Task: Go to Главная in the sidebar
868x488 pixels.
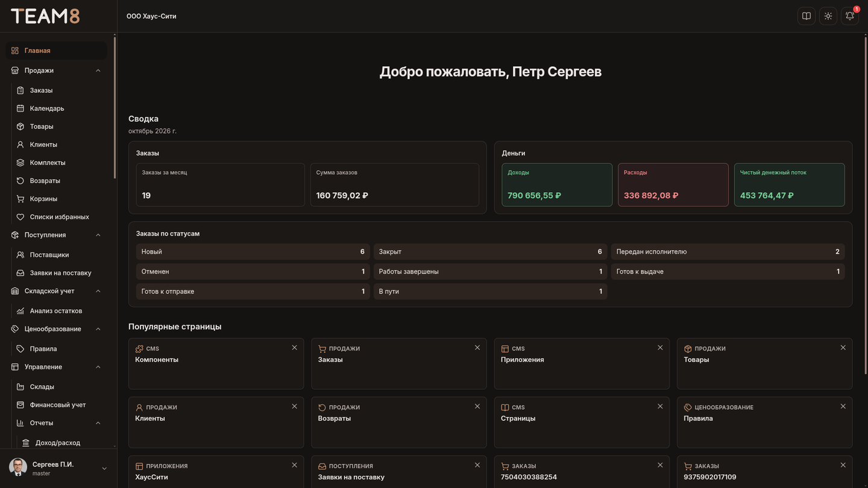Action: click(56, 51)
